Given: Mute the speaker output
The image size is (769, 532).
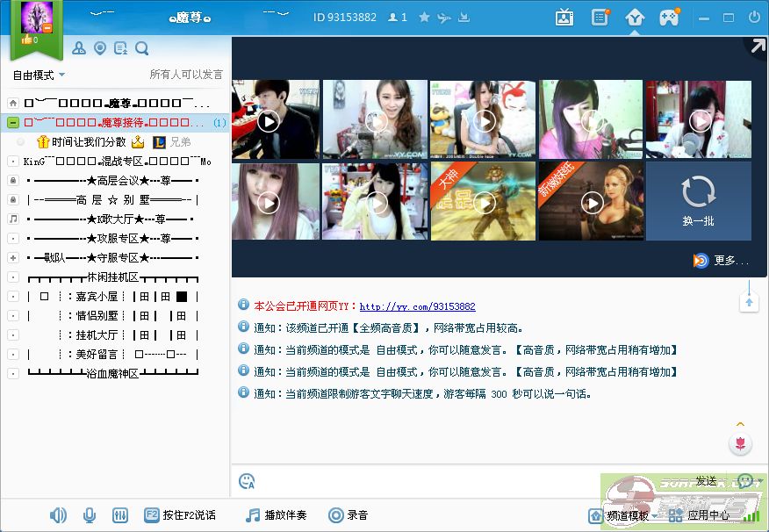Looking at the screenshot, I should coord(58,514).
